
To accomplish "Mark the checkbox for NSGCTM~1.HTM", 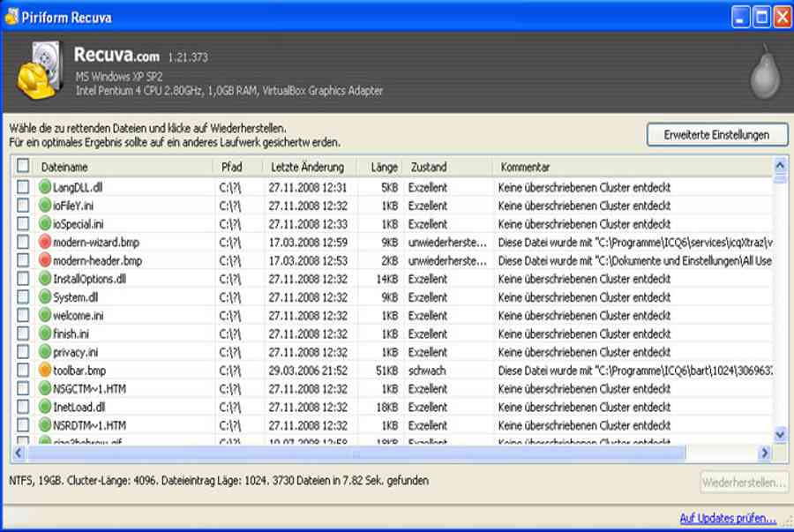I will point(23,388).
